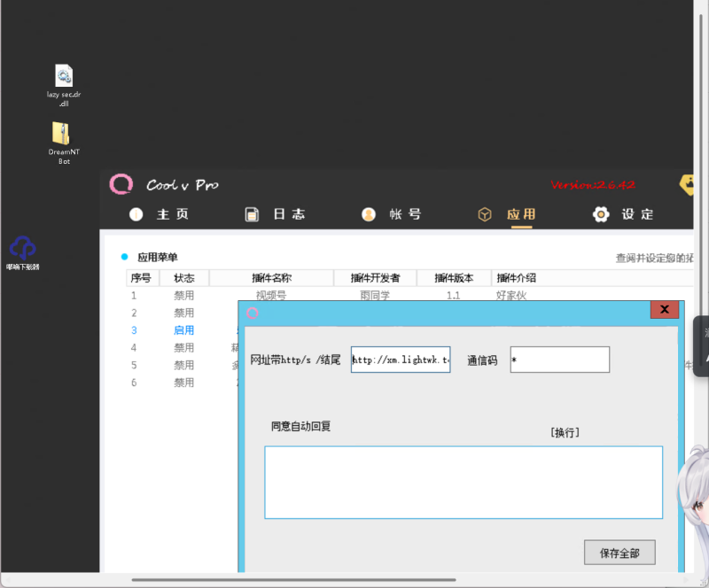
Task: Click the 保存全部 save button
Action: tap(619, 552)
